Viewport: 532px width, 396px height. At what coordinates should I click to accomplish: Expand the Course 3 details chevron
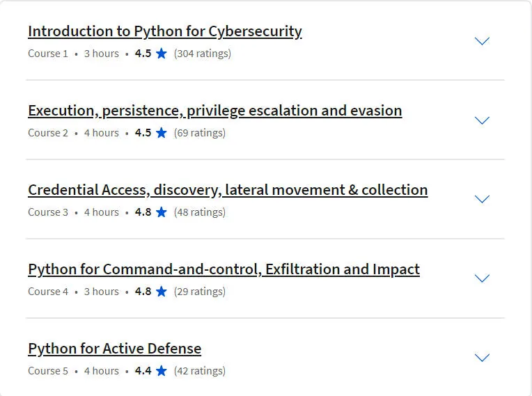point(482,199)
